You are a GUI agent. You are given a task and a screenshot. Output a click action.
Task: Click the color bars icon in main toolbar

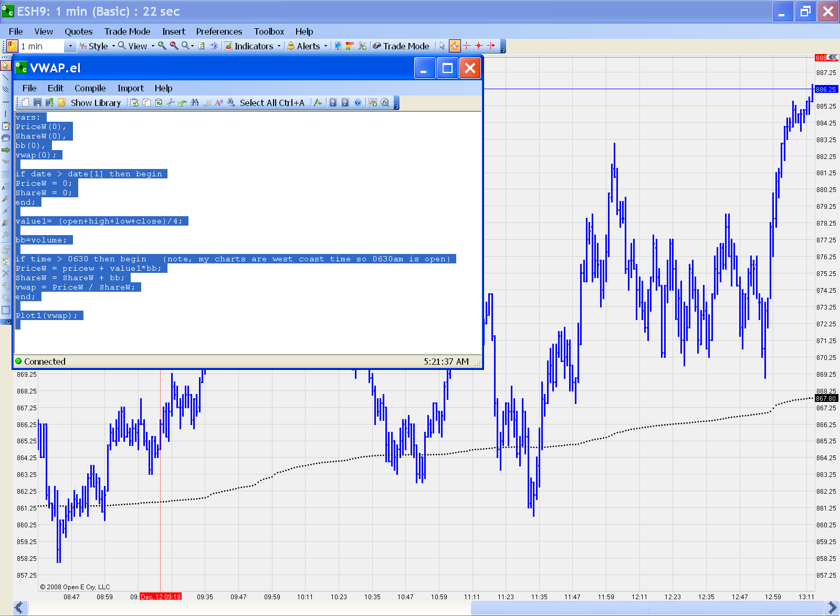[x=350, y=46]
